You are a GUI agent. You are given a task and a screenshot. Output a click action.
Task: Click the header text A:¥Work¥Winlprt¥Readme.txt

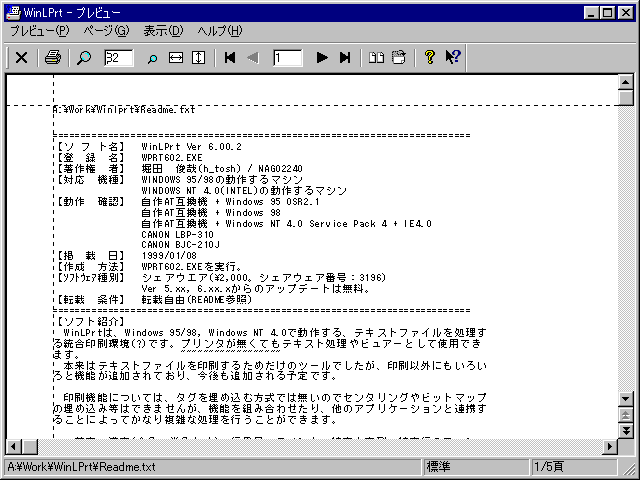coord(124,109)
